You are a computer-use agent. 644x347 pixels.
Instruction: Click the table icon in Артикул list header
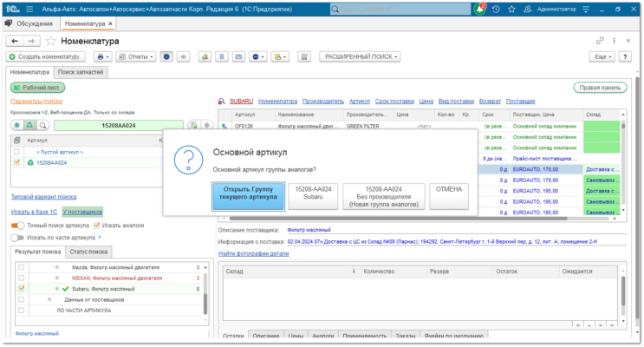[16, 141]
